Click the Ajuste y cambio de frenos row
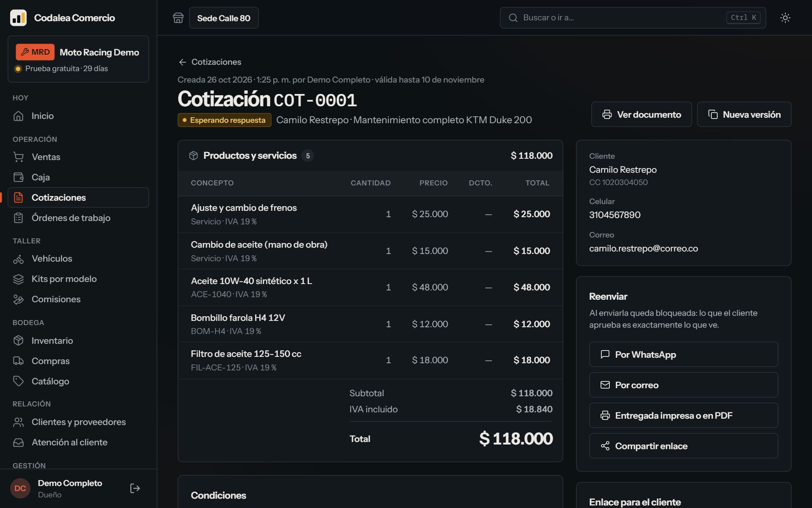The image size is (812, 508). pos(370,214)
